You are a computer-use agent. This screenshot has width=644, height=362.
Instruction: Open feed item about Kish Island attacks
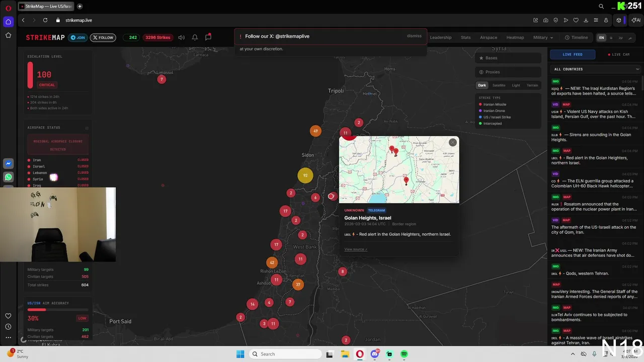coord(594,111)
